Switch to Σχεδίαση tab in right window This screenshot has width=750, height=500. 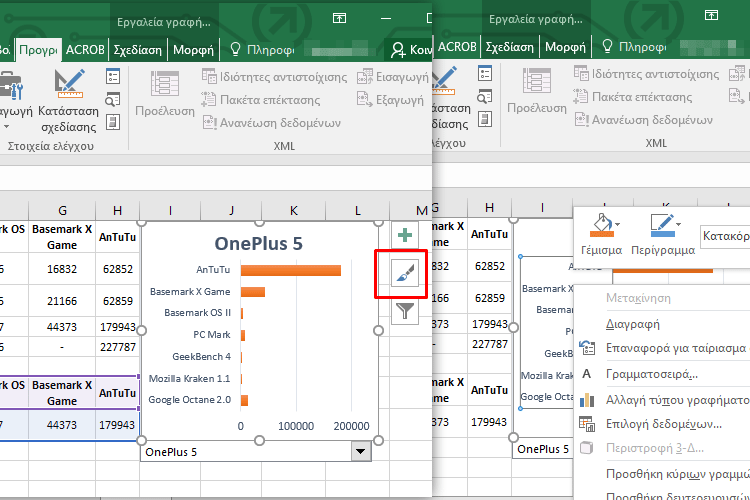510,47
